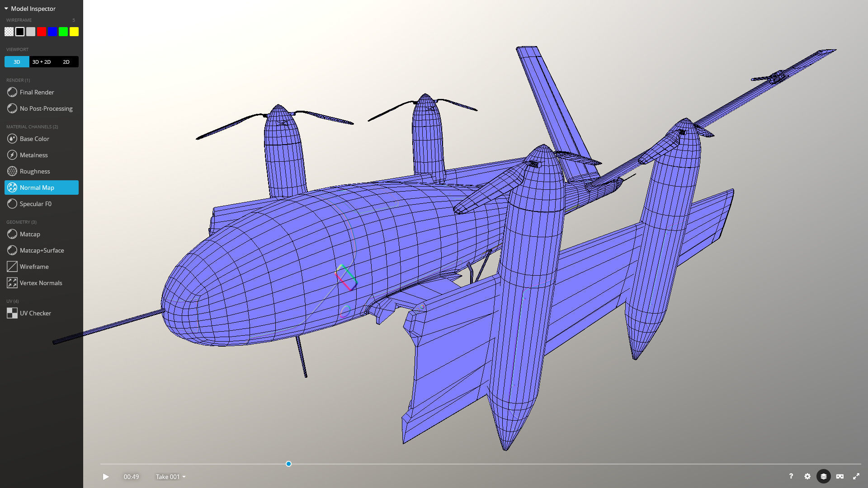Viewport: 868px width, 488px height.
Task: Collapse the Model Inspector panel
Action: coord(6,9)
